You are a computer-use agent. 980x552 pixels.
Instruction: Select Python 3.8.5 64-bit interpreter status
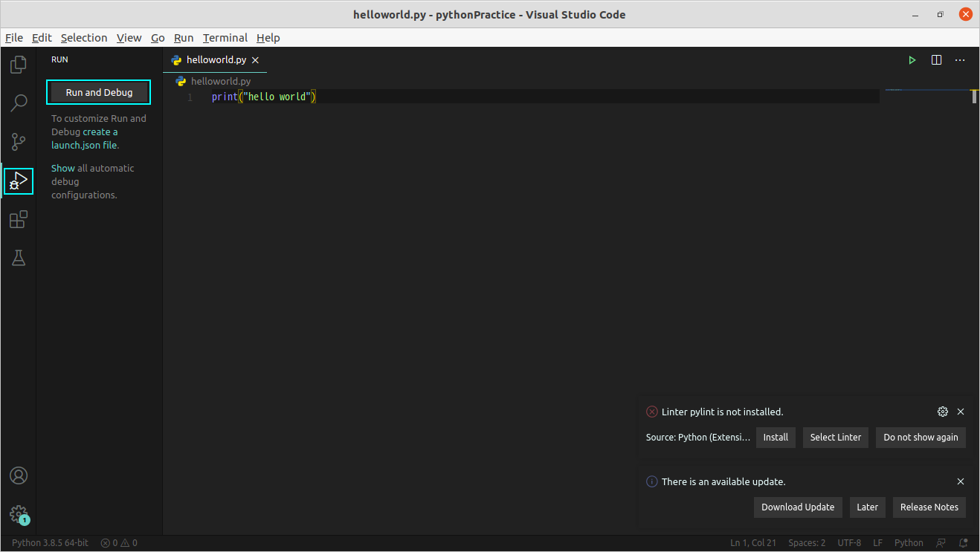point(50,543)
